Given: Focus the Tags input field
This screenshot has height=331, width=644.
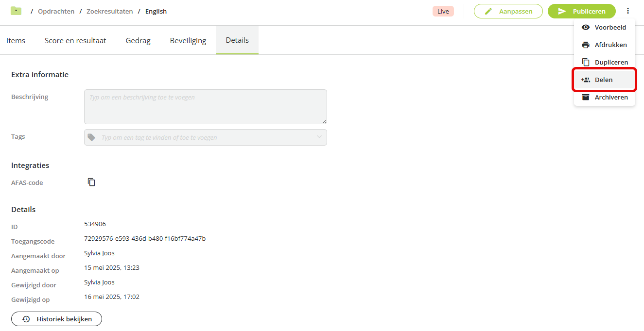Looking at the screenshot, I should (x=206, y=137).
